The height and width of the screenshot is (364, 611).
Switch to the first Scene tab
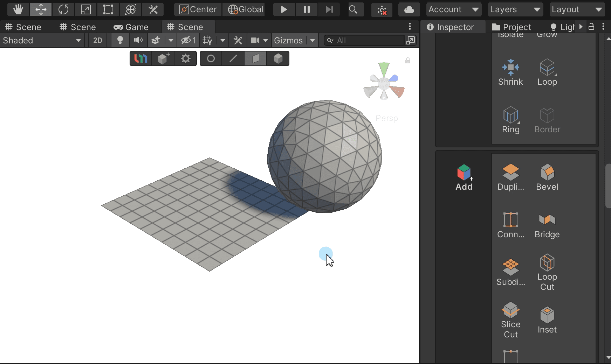pos(23,27)
